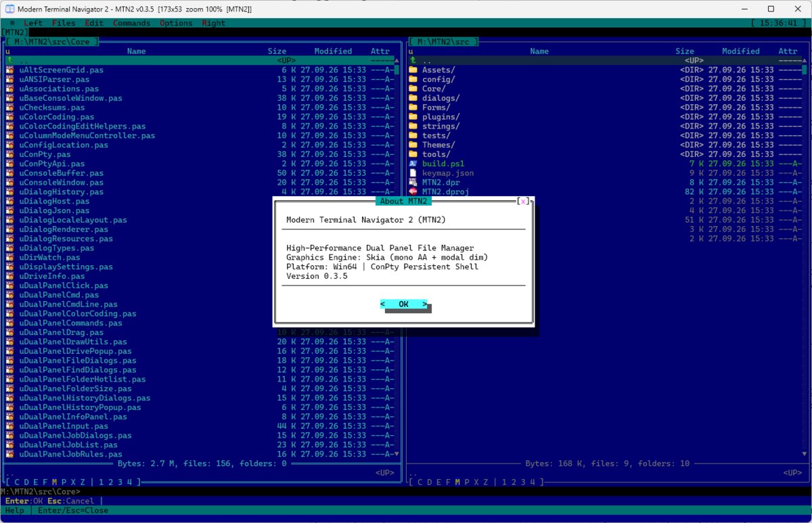This screenshot has height=523, width=812.
Task: Confirm the About dialog with OK
Action: (x=404, y=304)
